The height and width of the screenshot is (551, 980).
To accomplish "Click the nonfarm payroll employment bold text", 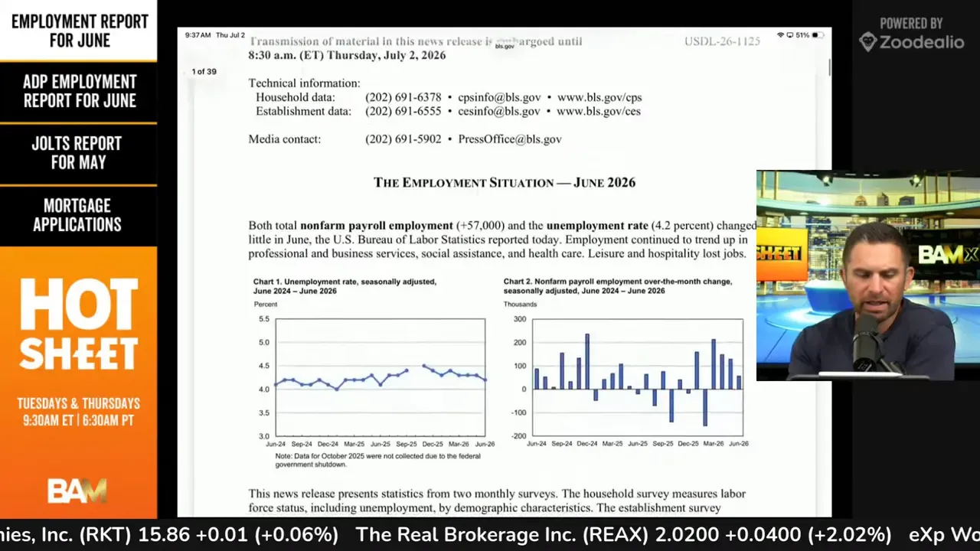I will pyautogui.click(x=377, y=226).
